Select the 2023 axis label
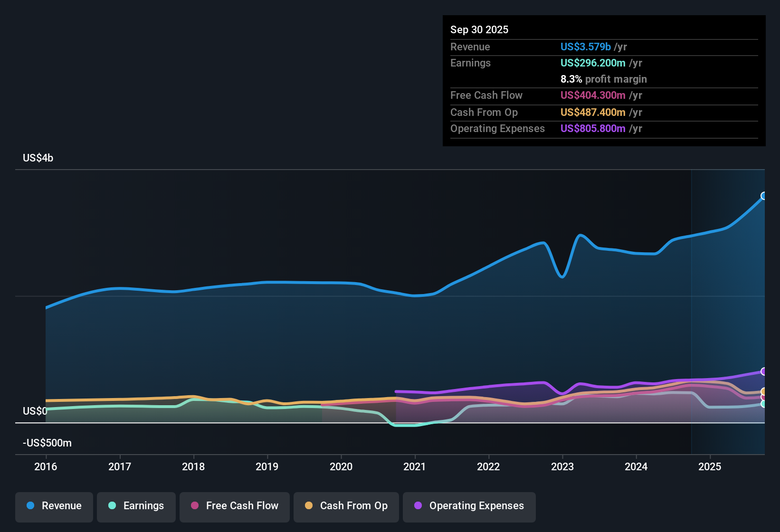The width and height of the screenshot is (780, 532). tap(562, 467)
